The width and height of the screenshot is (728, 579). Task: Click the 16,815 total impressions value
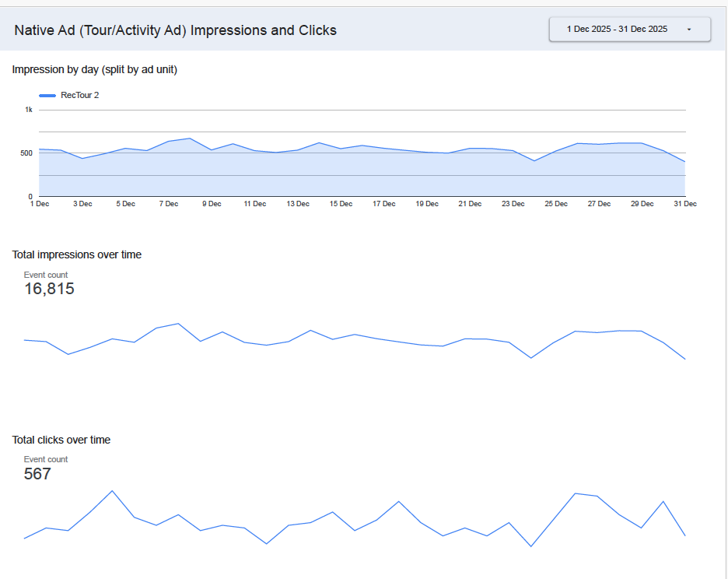click(x=49, y=289)
